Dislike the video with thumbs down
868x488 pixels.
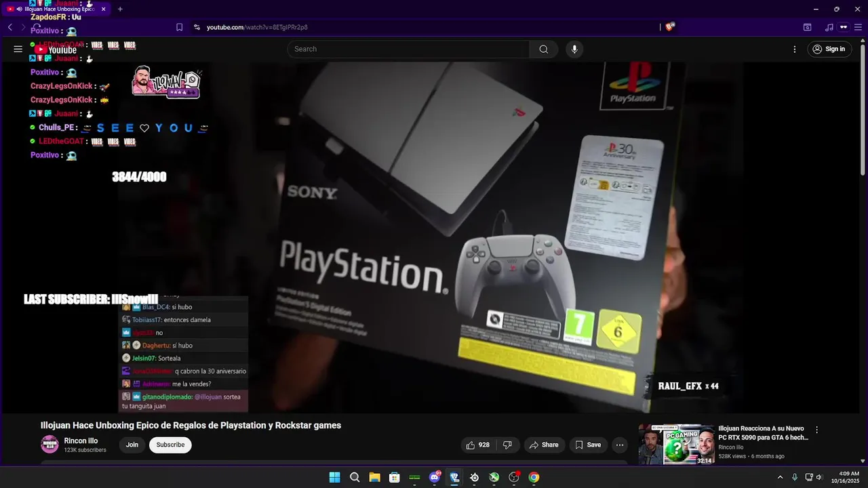(507, 445)
